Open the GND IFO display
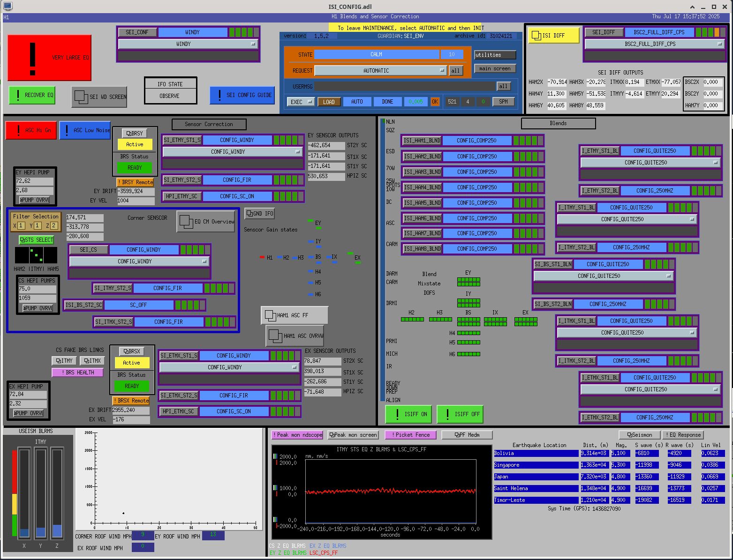Image resolution: width=733 pixels, height=560 pixels. click(259, 214)
